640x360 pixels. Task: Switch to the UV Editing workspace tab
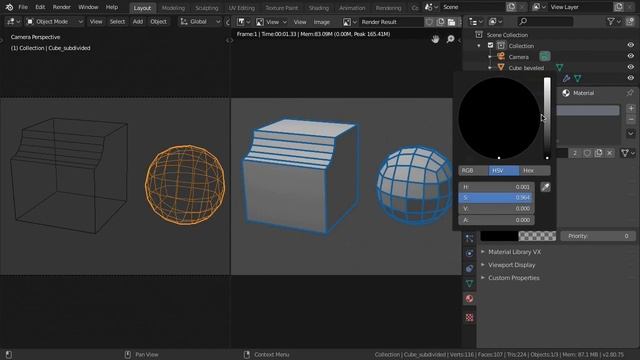click(242, 8)
